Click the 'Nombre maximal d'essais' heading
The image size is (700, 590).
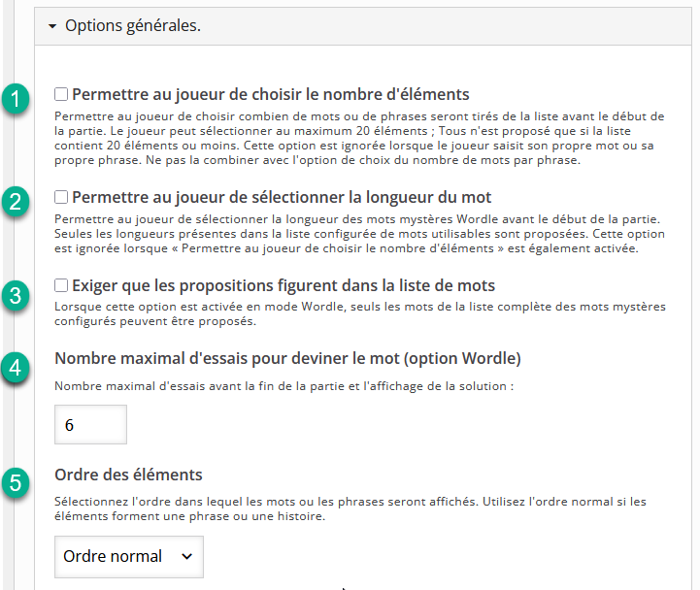click(x=288, y=358)
